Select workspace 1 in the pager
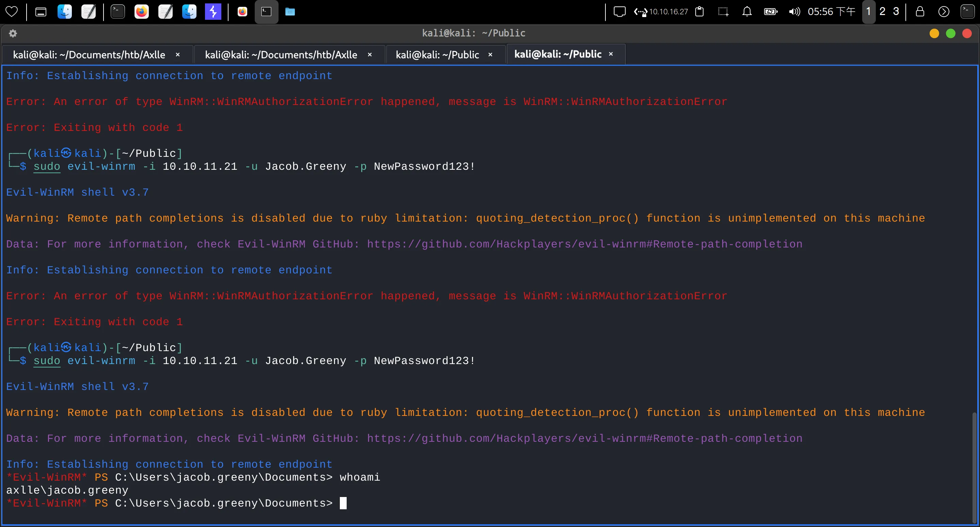Screen dimensions: 980x527 pos(869,12)
